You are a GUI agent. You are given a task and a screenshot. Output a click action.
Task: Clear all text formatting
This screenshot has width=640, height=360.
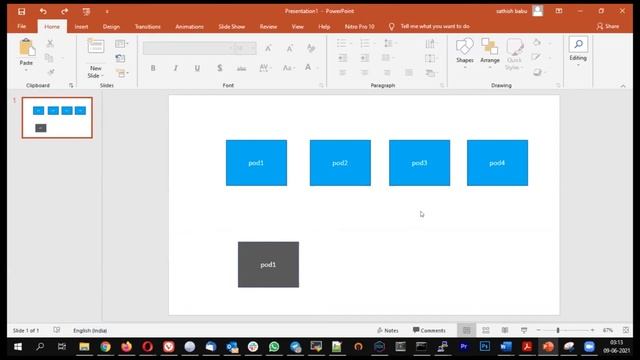click(x=311, y=48)
